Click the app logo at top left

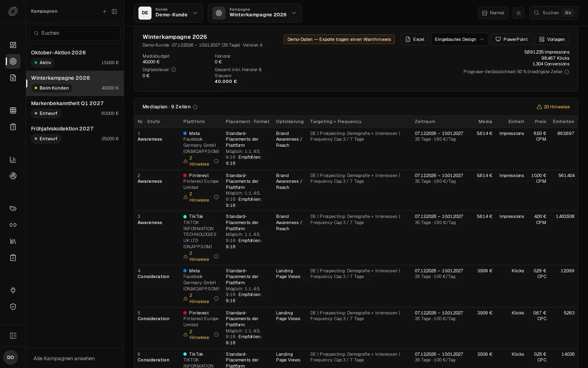[x=13, y=11]
